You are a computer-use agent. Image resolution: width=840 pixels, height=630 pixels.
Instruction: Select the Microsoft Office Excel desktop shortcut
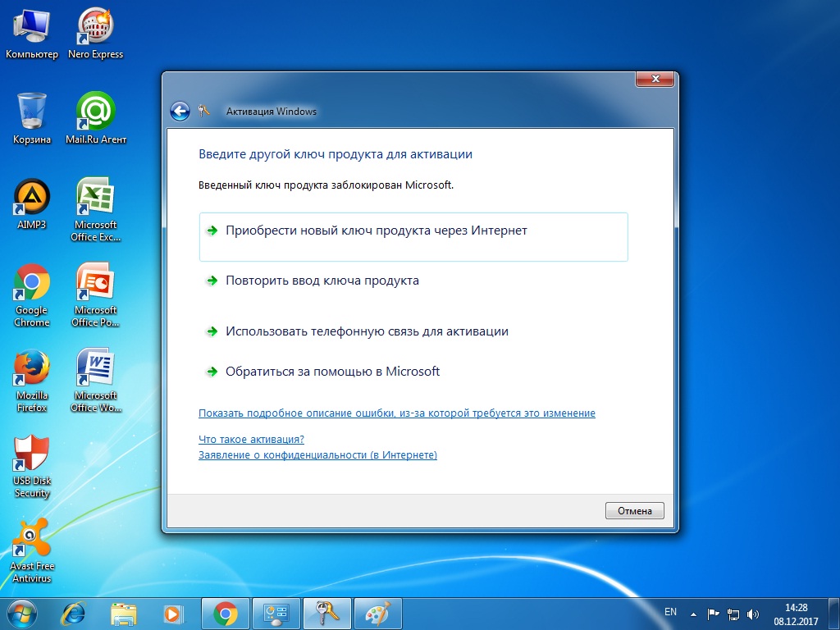click(x=95, y=210)
